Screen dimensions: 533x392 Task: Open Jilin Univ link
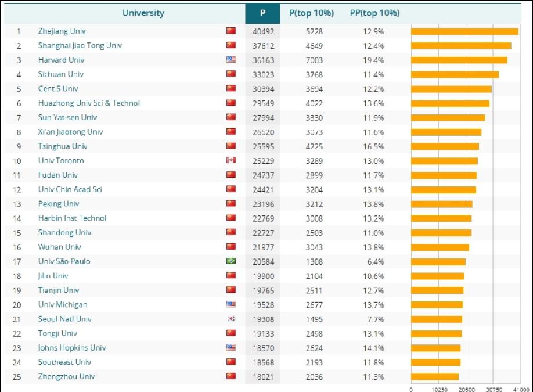click(x=53, y=276)
